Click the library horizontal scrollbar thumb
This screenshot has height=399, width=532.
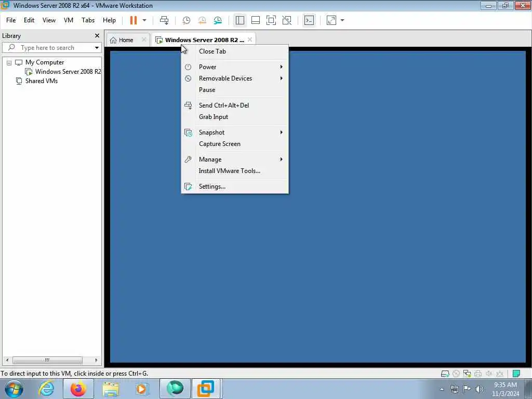pyautogui.click(x=47, y=360)
